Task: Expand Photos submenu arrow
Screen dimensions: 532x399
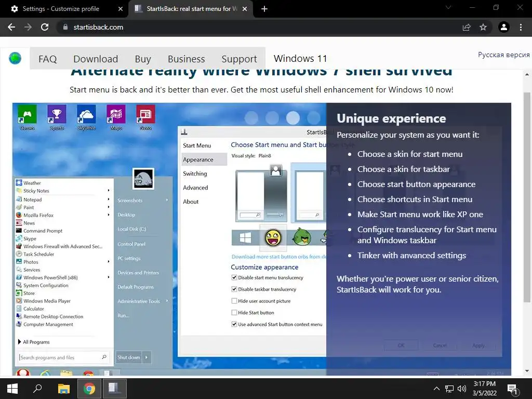Action: [x=109, y=262]
